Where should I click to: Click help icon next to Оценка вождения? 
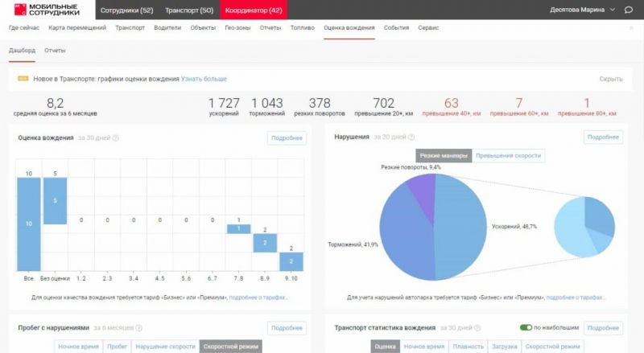click(x=115, y=138)
